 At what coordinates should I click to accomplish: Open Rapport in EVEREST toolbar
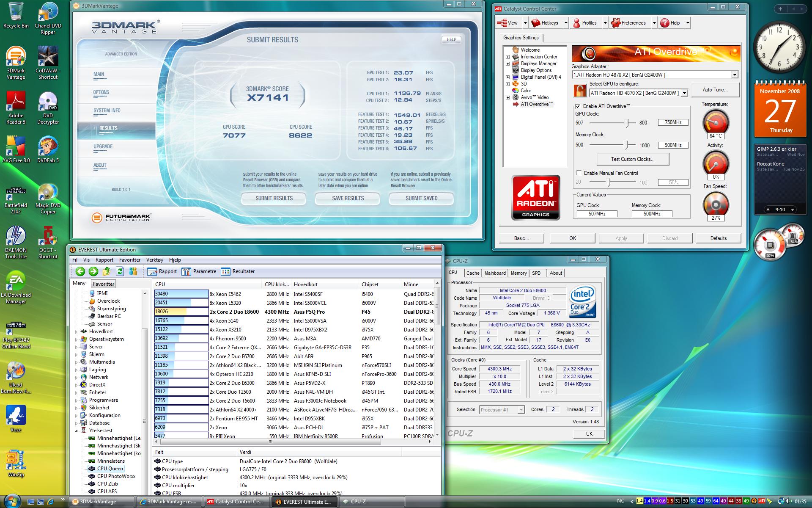[x=162, y=271]
